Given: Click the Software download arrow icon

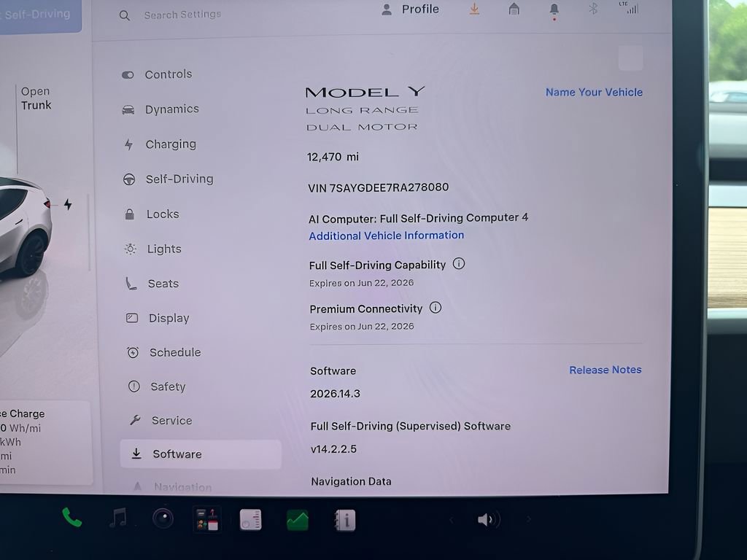Looking at the screenshot, I should (x=136, y=454).
